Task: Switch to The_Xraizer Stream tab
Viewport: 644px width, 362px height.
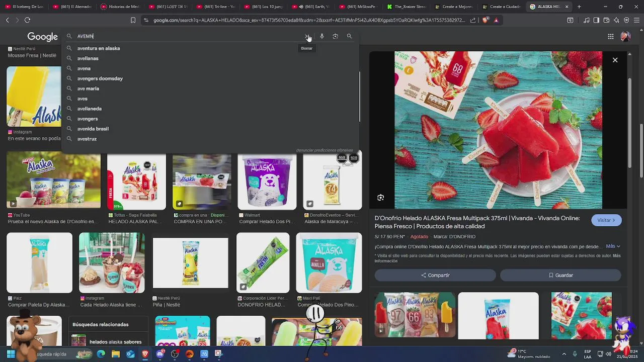Action: tap(408, 7)
